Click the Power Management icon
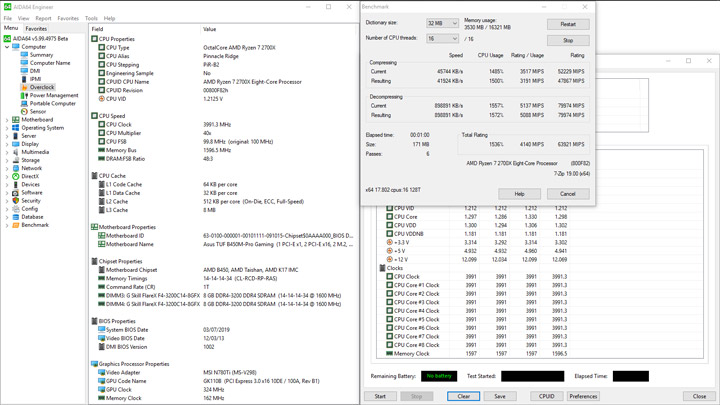The width and height of the screenshot is (720, 405). 24,96
